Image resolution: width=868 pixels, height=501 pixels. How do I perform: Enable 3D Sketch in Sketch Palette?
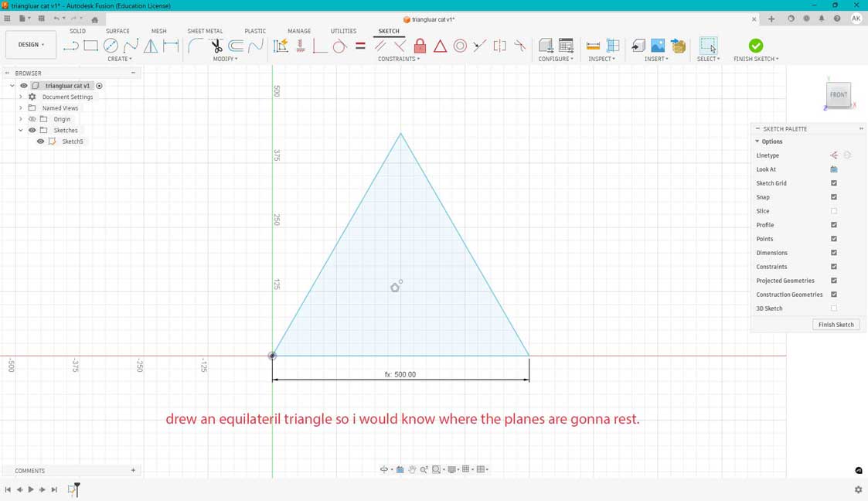833,308
